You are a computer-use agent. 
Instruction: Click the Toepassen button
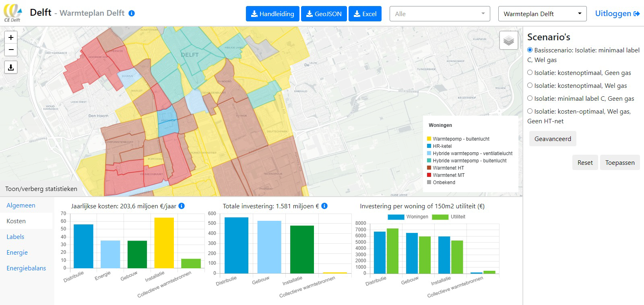coord(619,162)
